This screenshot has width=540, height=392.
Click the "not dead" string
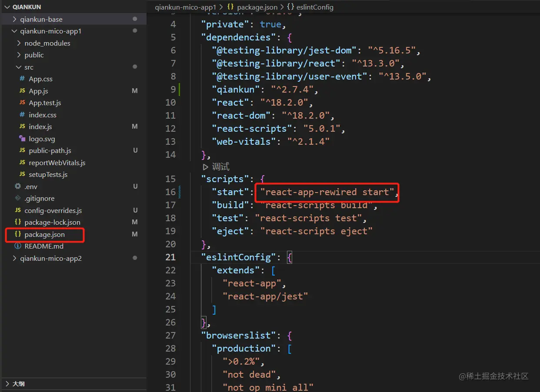click(249, 375)
